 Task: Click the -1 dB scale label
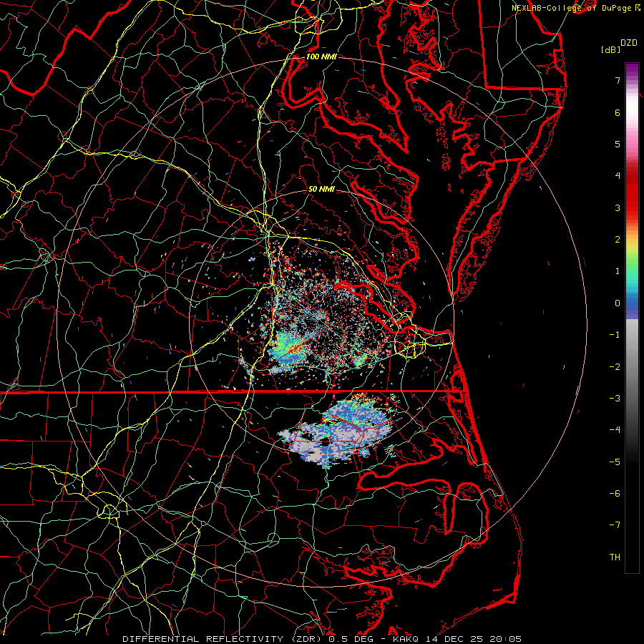(x=615, y=335)
